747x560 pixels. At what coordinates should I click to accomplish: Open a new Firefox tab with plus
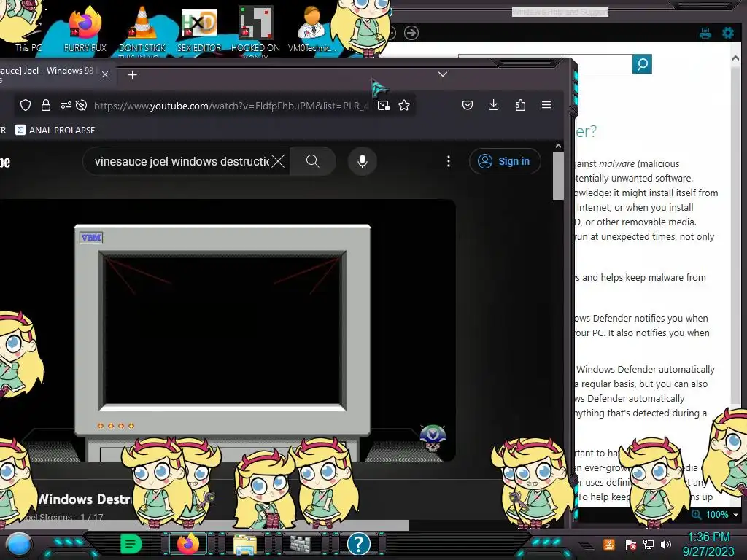click(x=133, y=75)
